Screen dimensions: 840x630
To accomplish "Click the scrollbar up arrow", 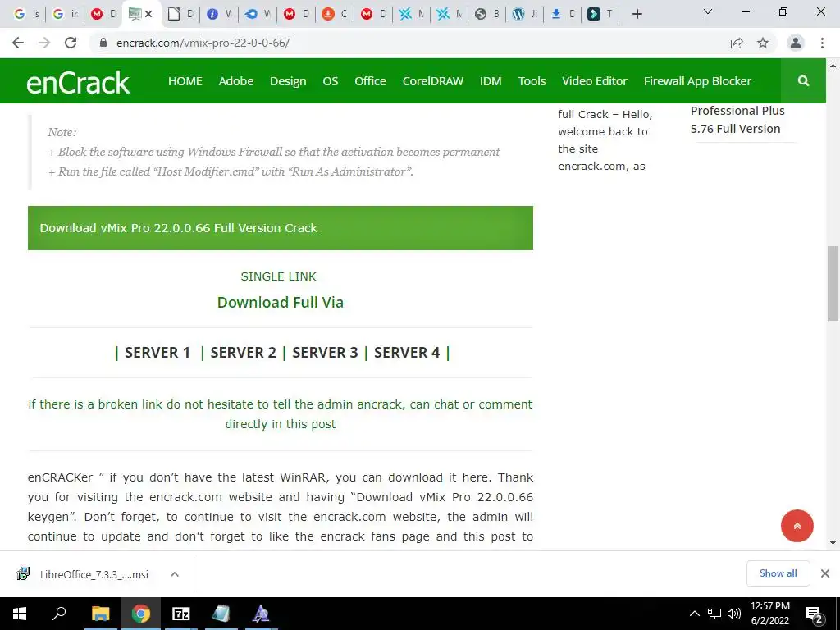I will click(x=833, y=65).
